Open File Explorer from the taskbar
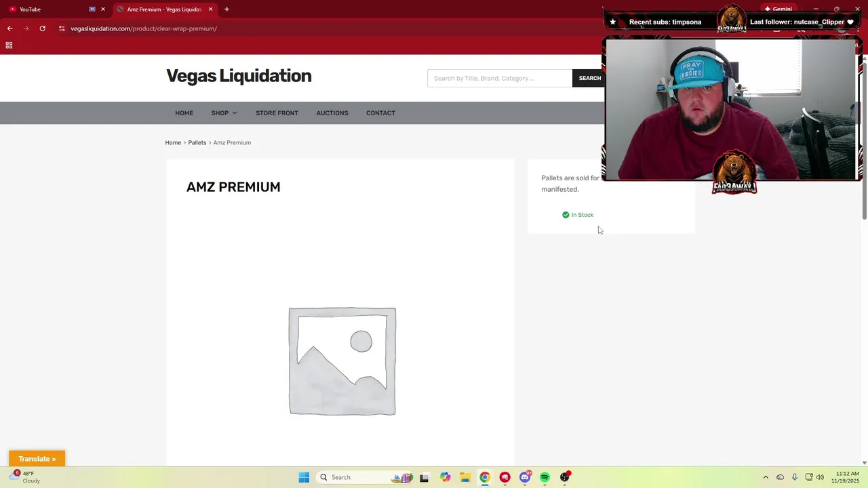The image size is (868, 488). [465, 477]
